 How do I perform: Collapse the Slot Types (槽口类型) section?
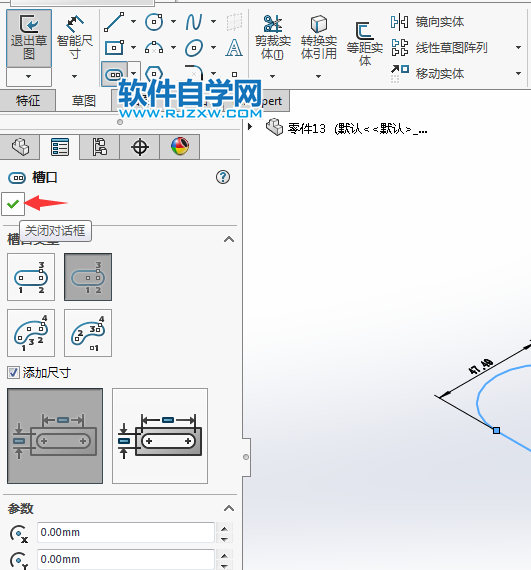(229, 240)
